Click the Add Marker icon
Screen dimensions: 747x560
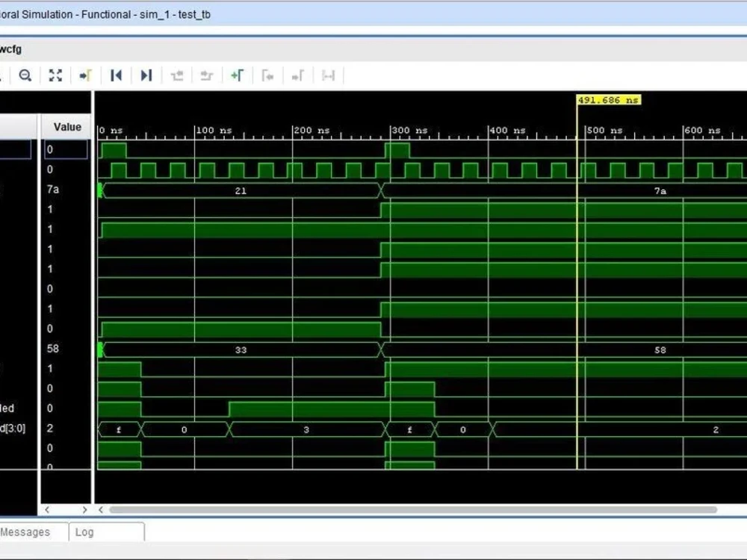click(238, 75)
